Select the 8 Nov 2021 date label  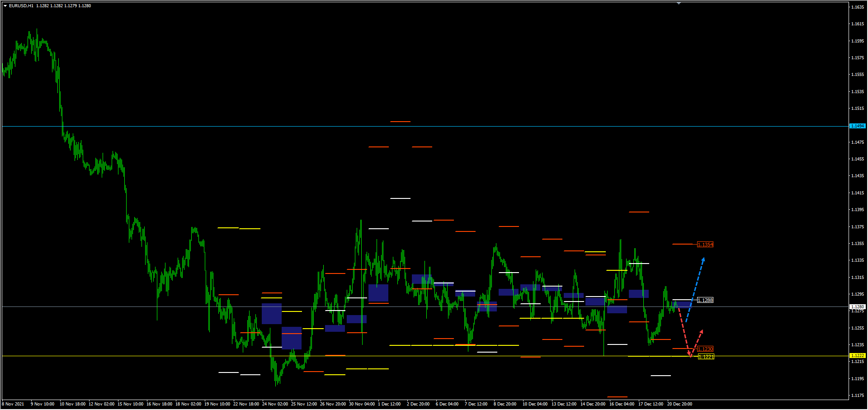13,404
